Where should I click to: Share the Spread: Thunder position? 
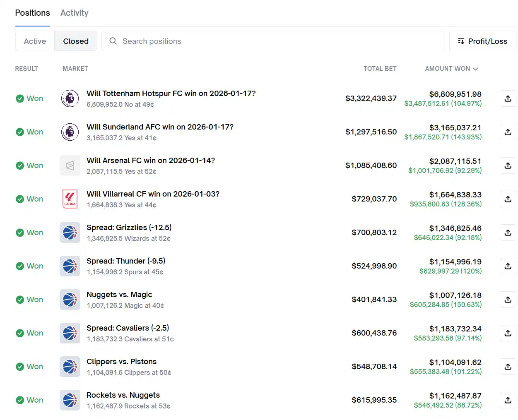point(508,266)
